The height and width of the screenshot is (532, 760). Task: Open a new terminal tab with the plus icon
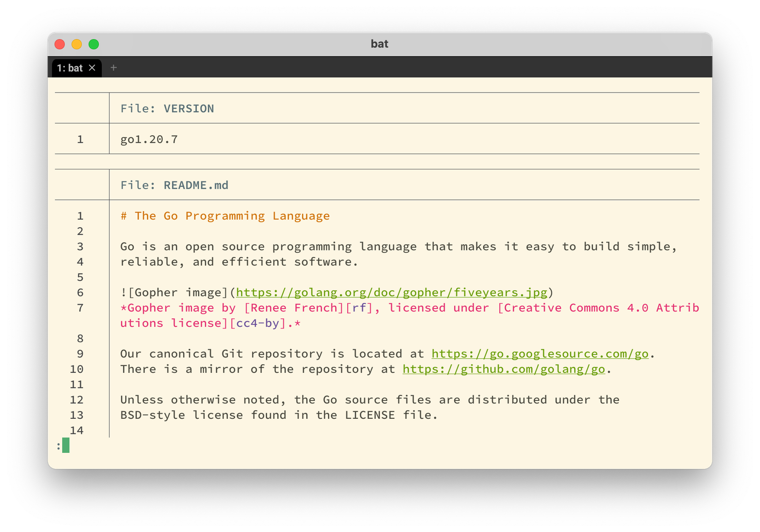pyautogui.click(x=113, y=68)
